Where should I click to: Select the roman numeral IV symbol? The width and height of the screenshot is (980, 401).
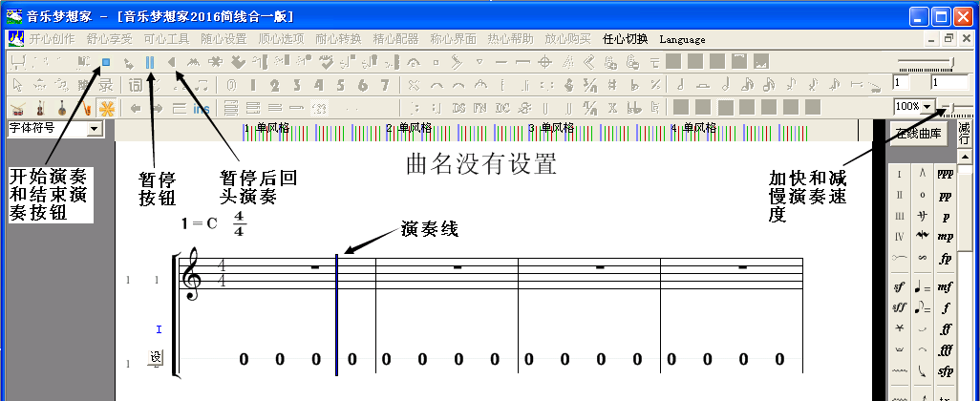click(899, 237)
